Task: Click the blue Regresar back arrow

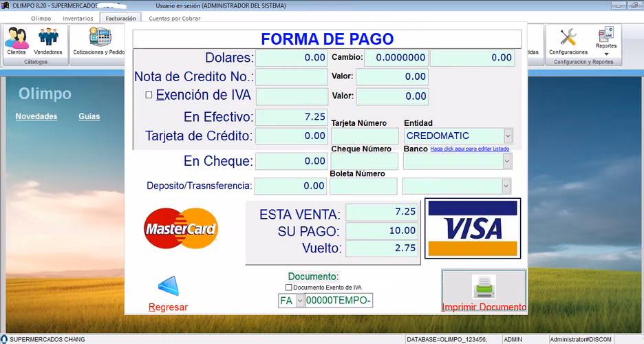Action: point(169,286)
